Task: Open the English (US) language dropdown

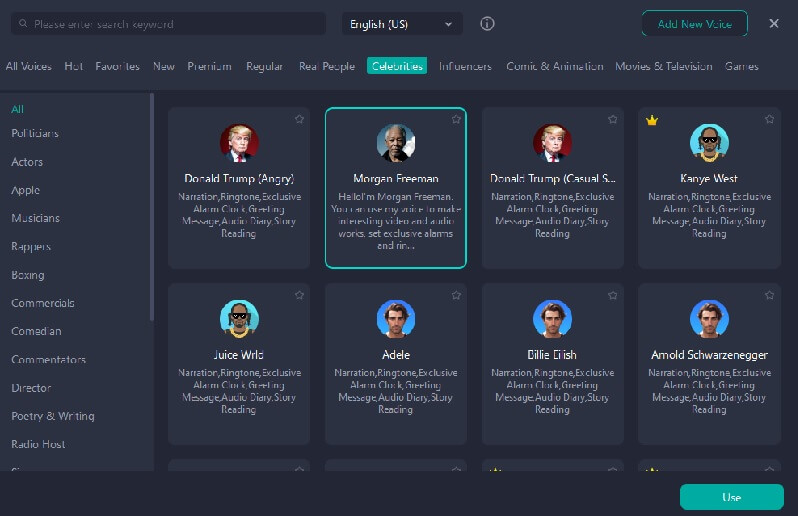Action: [402, 23]
